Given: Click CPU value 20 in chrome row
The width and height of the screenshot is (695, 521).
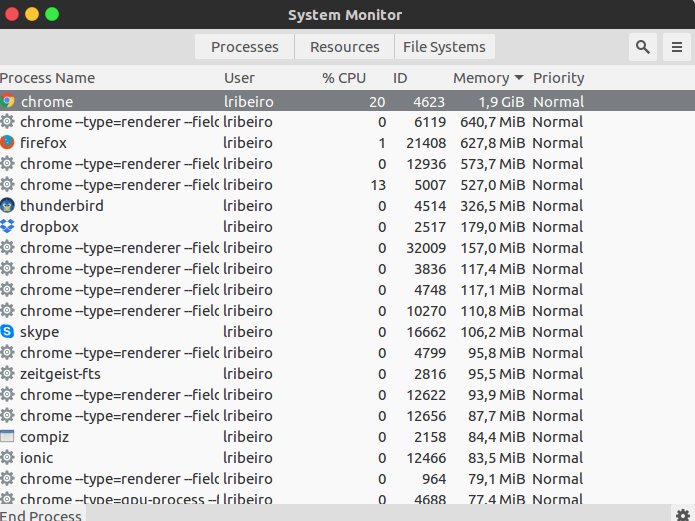Looking at the screenshot, I should point(377,102).
